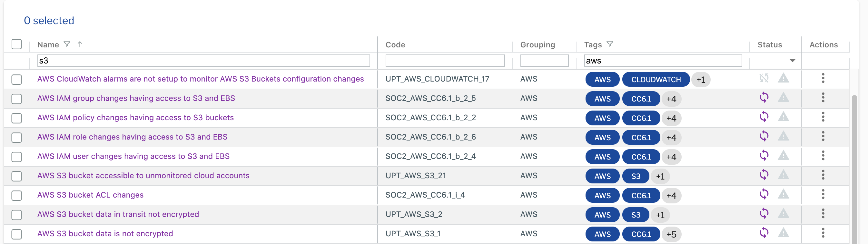Check the IAM group changes row checkbox

[x=16, y=99]
